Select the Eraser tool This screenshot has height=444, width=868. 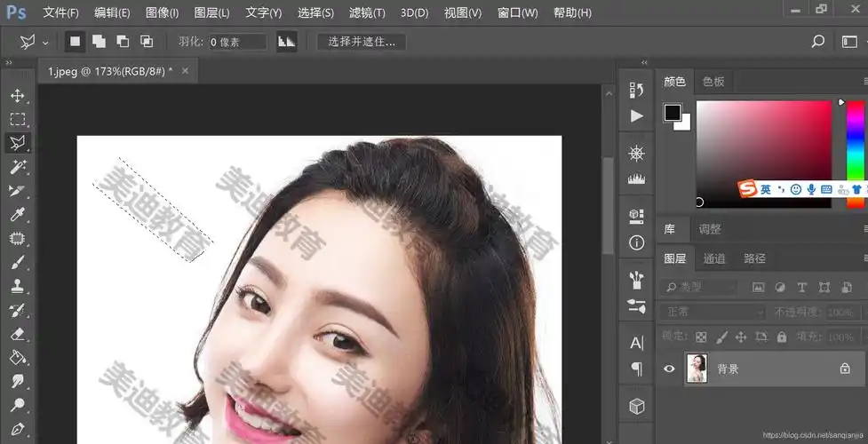(17, 334)
